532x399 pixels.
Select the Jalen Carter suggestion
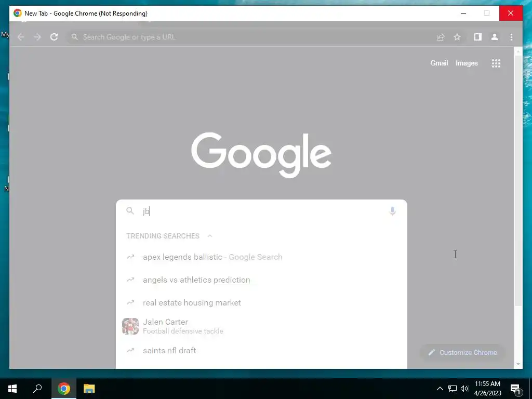261,326
